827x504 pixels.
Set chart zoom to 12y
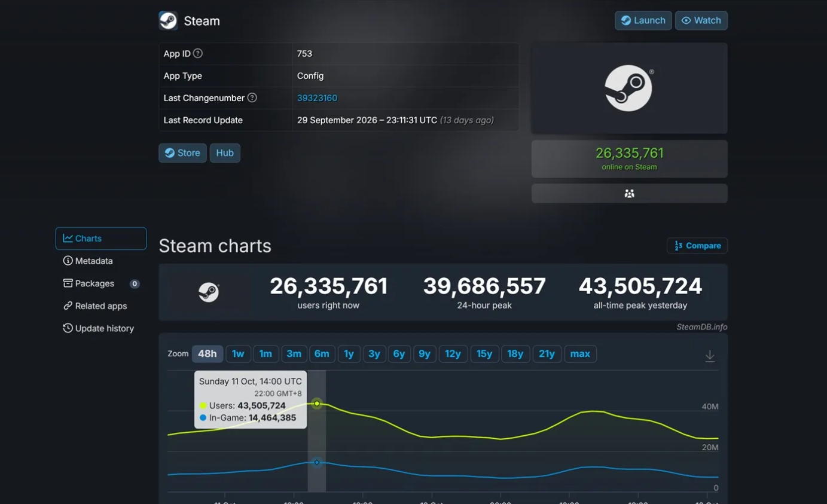click(x=453, y=354)
